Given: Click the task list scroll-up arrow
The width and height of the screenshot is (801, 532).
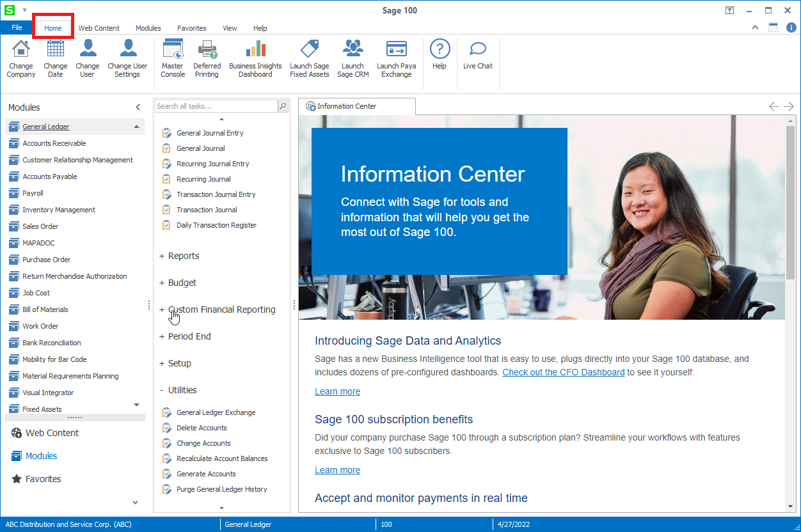Looking at the screenshot, I should point(221,119).
